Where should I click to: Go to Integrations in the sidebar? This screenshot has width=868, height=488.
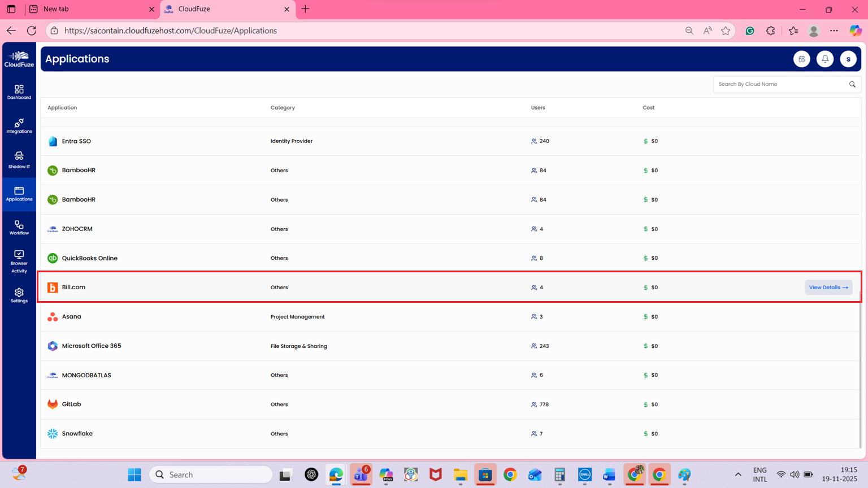(19, 126)
